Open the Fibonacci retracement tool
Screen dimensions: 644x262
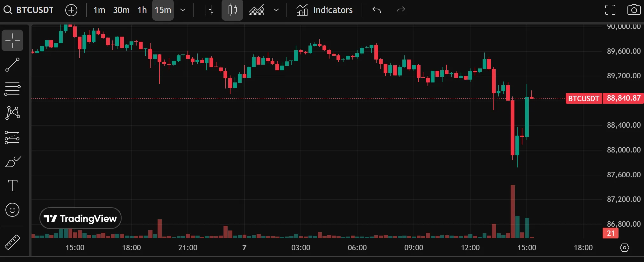[x=12, y=89]
